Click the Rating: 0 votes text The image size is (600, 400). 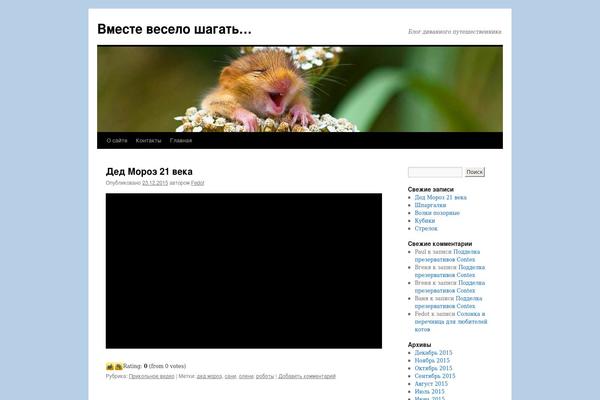point(154,366)
